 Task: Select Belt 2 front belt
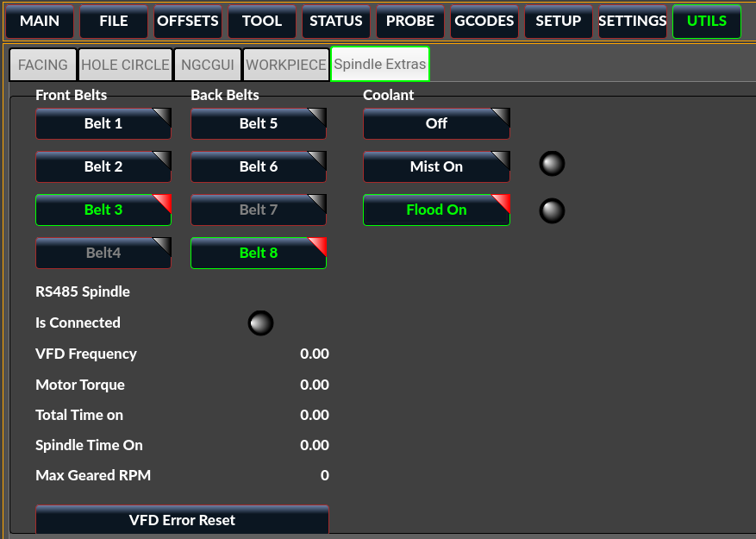click(103, 166)
